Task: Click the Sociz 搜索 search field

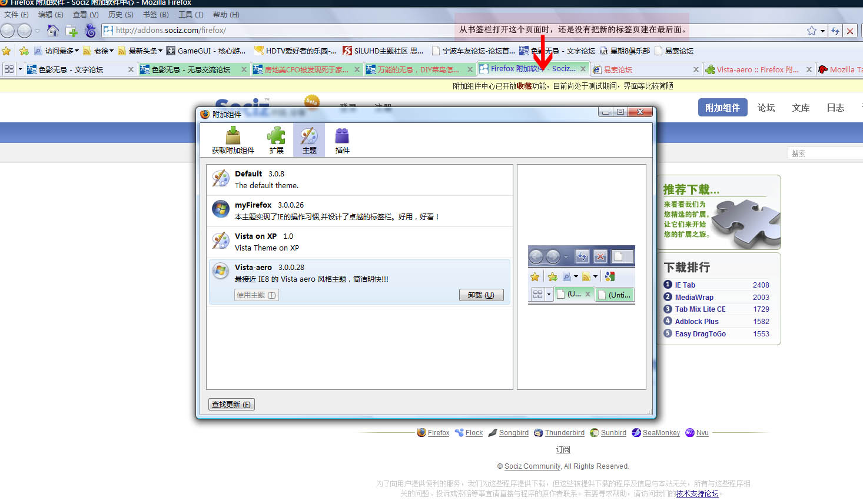Action: [825, 153]
